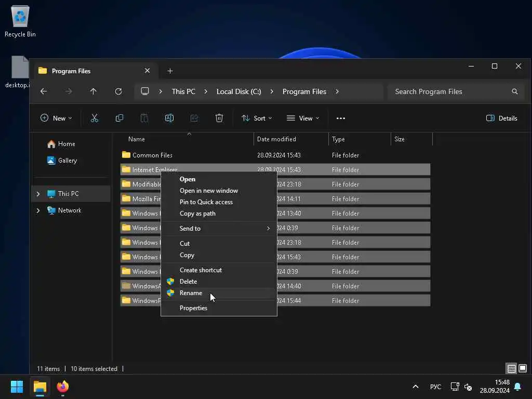Viewport: 532px width, 399px height.
Task: Click File Explorer icon on taskbar
Action: click(x=40, y=387)
